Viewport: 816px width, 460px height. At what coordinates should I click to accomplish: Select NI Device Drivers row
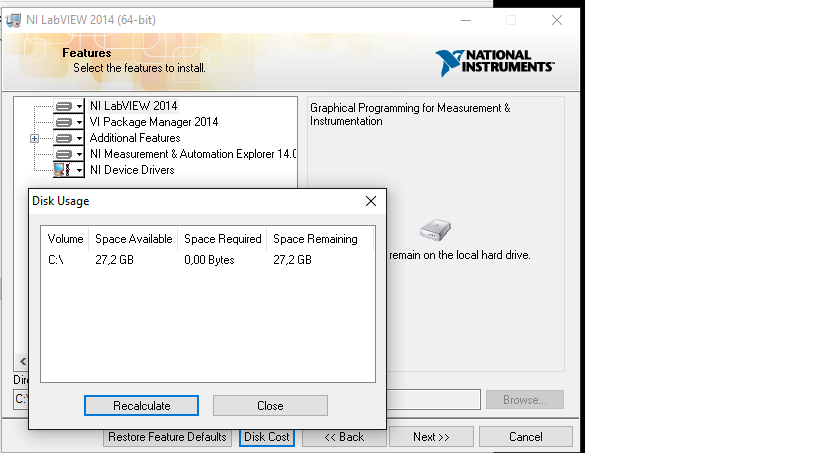point(132,170)
